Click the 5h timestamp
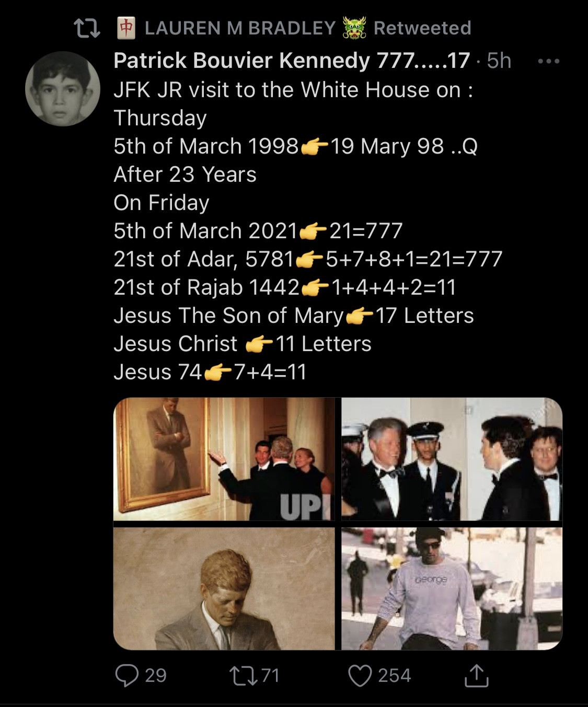588x707 pixels. (499, 61)
